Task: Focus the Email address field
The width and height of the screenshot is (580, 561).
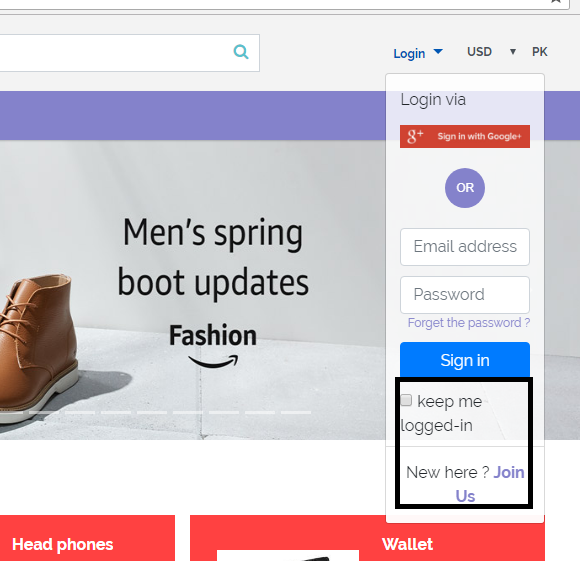Action: (x=465, y=247)
